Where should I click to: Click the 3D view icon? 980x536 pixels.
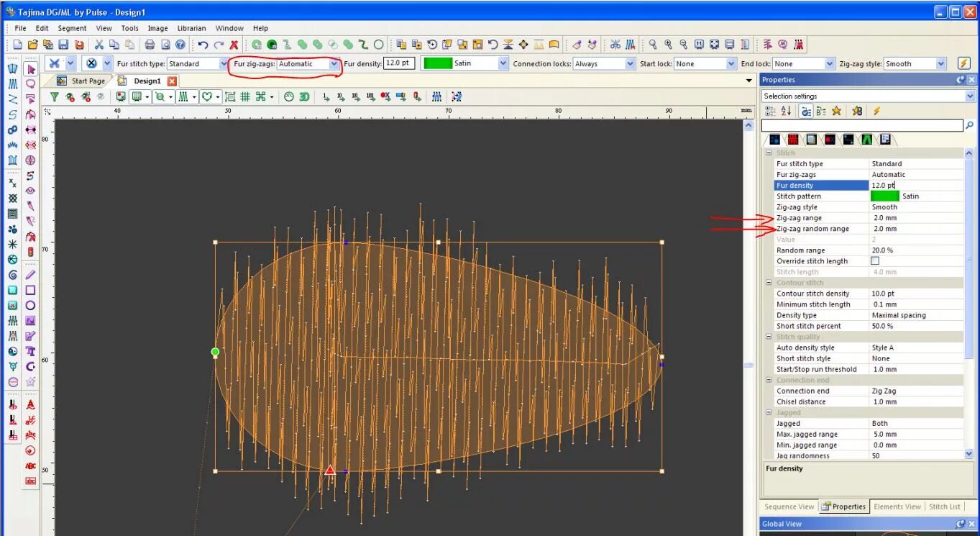click(x=304, y=96)
